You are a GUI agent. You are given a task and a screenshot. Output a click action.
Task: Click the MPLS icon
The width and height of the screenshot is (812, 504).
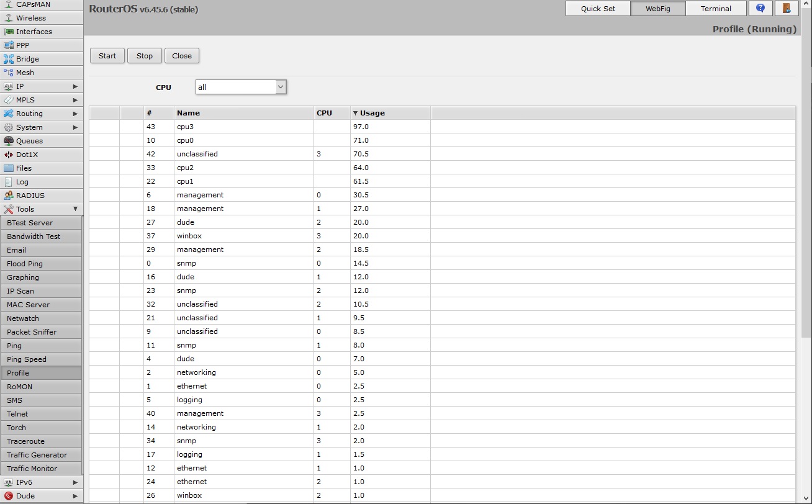coord(9,100)
